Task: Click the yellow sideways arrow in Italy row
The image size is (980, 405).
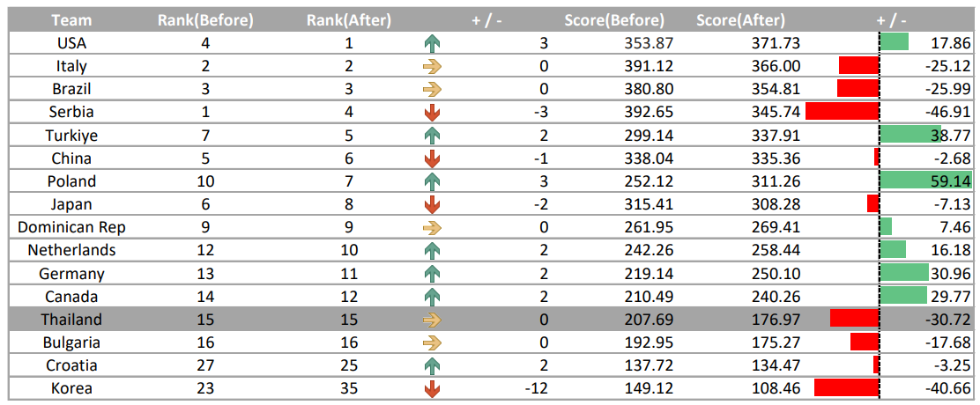Action: 432,66
